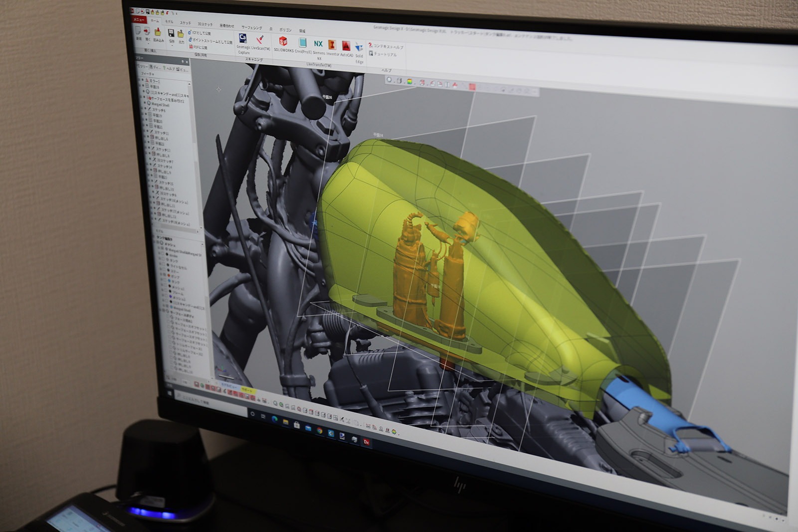Switch to the 領域 ribbon tab
The height and width of the screenshot is (532, 798).
(302, 31)
